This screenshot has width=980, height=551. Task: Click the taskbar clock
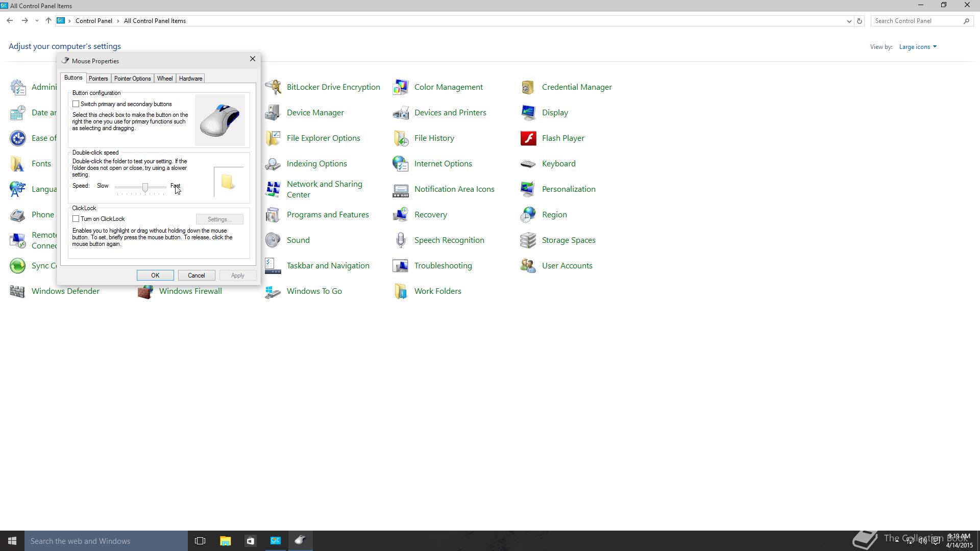(x=959, y=541)
